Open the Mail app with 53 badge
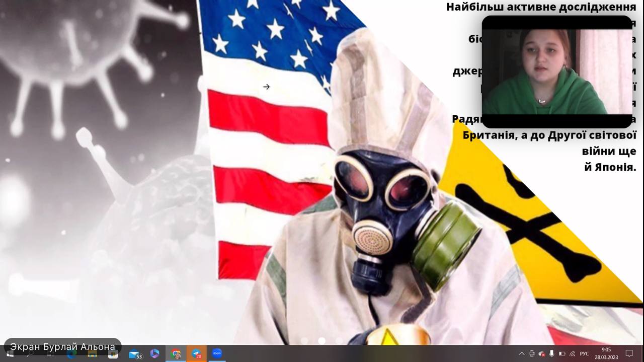Image resolution: width=644 pixels, height=362 pixels. tap(135, 354)
